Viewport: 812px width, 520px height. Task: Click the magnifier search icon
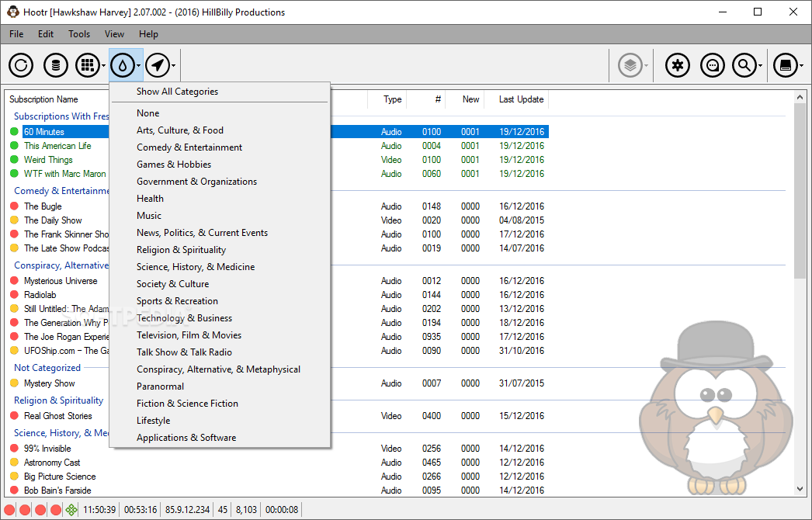point(744,65)
